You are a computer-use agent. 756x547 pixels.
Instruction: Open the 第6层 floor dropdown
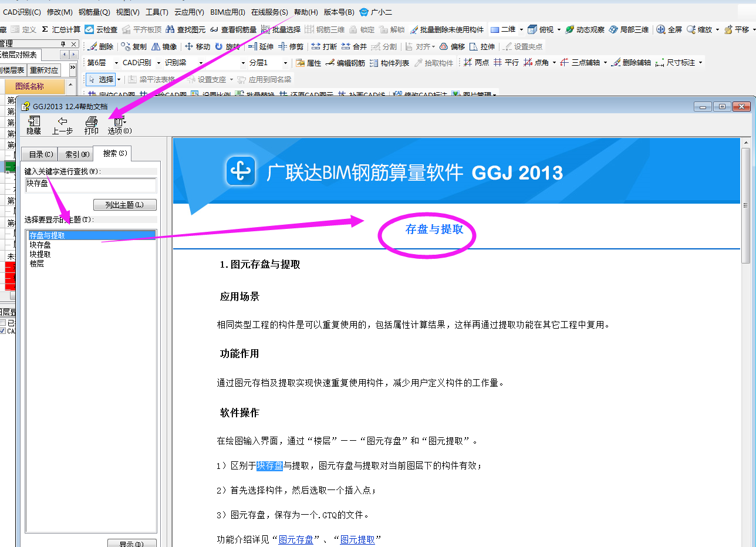pyautogui.click(x=103, y=63)
